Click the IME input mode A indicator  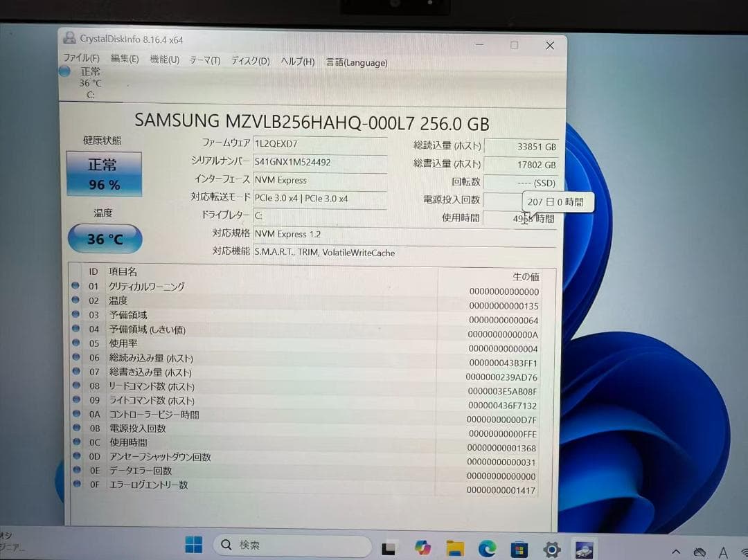coord(723,553)
